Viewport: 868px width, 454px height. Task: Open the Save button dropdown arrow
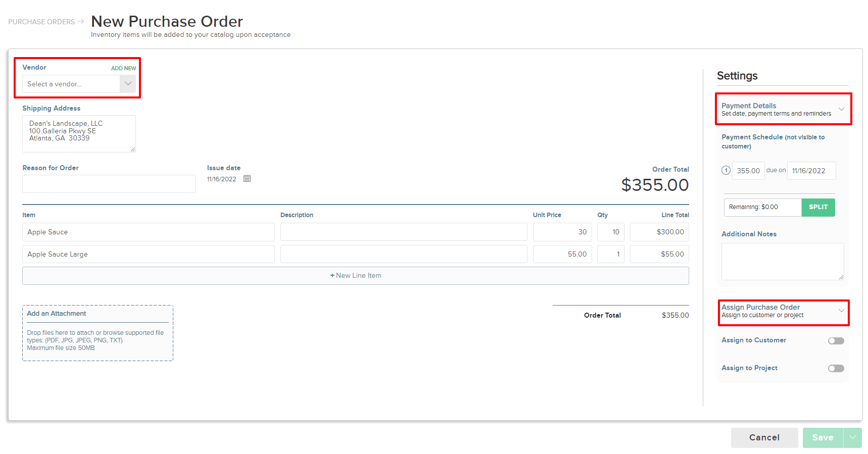pyautogui.click(x=853, y=438)
